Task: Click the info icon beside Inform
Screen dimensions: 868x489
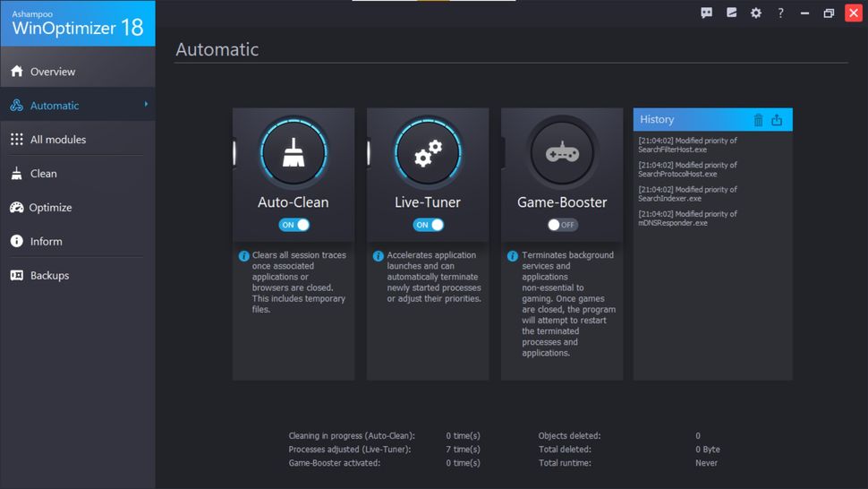Action: (x=17, y=241)
